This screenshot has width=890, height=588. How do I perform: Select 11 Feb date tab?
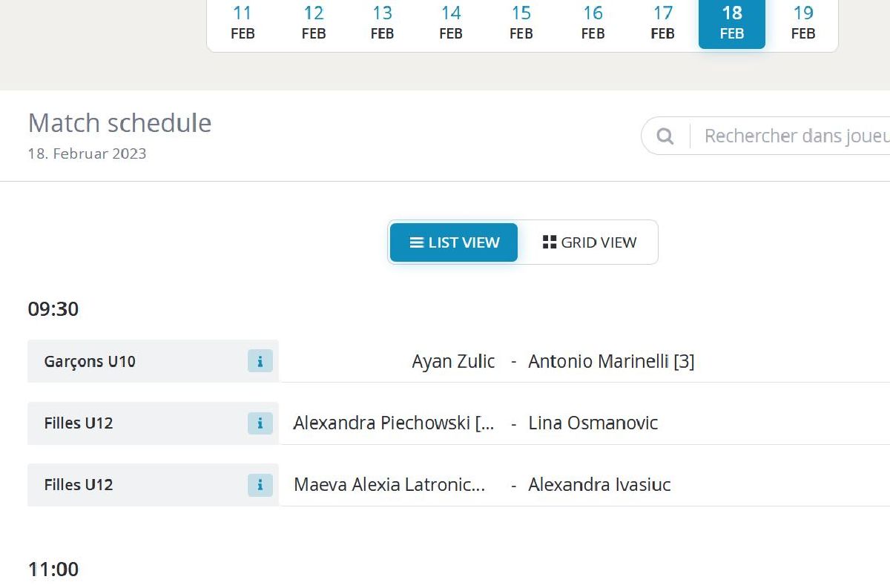(243, 22)
